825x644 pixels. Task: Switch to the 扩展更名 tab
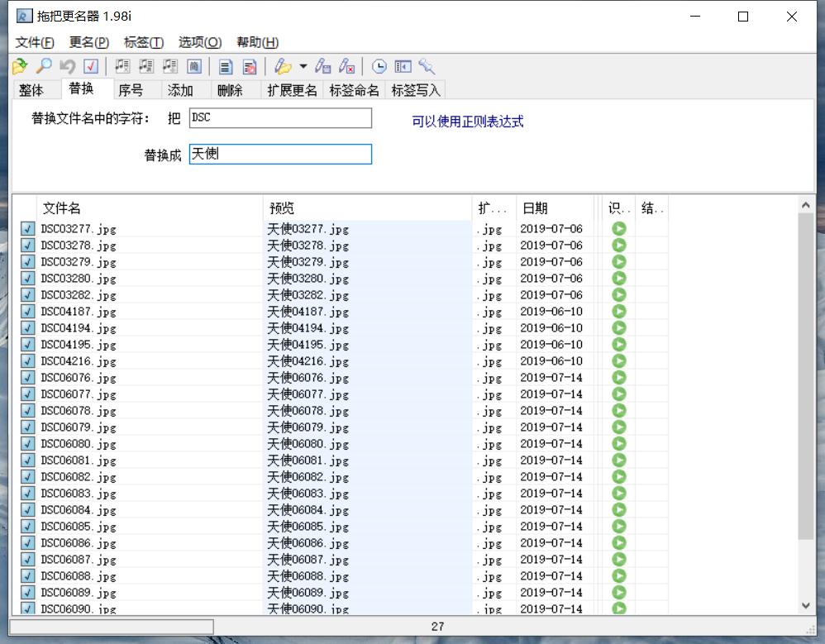tap(290, 89)
